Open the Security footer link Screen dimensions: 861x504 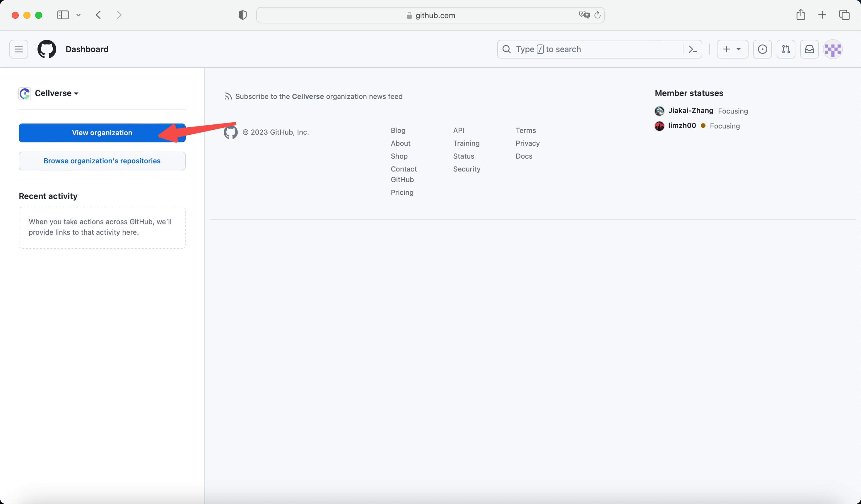[x=467, y=169]
